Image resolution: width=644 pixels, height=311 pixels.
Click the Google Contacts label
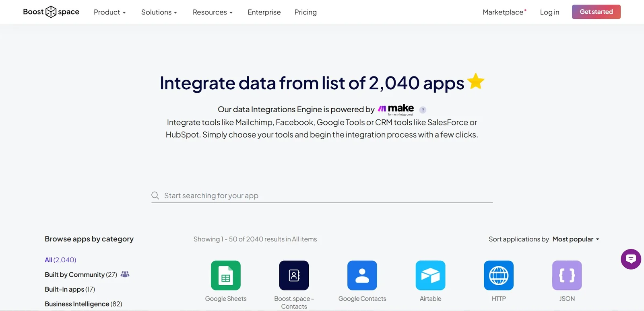pos(362,299)
